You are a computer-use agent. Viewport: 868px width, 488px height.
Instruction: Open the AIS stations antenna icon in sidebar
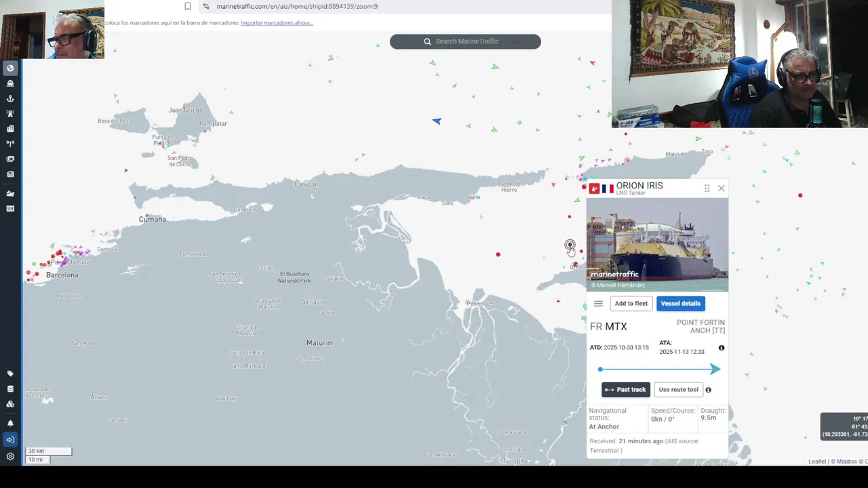[x=10, y=144]
